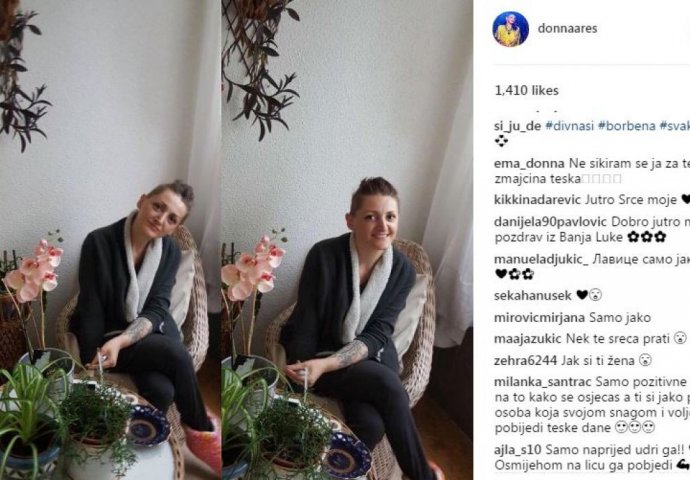Open the zehra6244 profile
The width and height of the screenshot is (690, 480).
(x=525, y=361)
